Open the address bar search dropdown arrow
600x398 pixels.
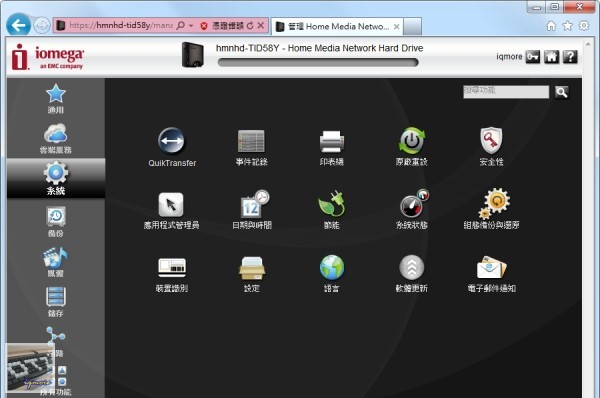click(191, 26)
